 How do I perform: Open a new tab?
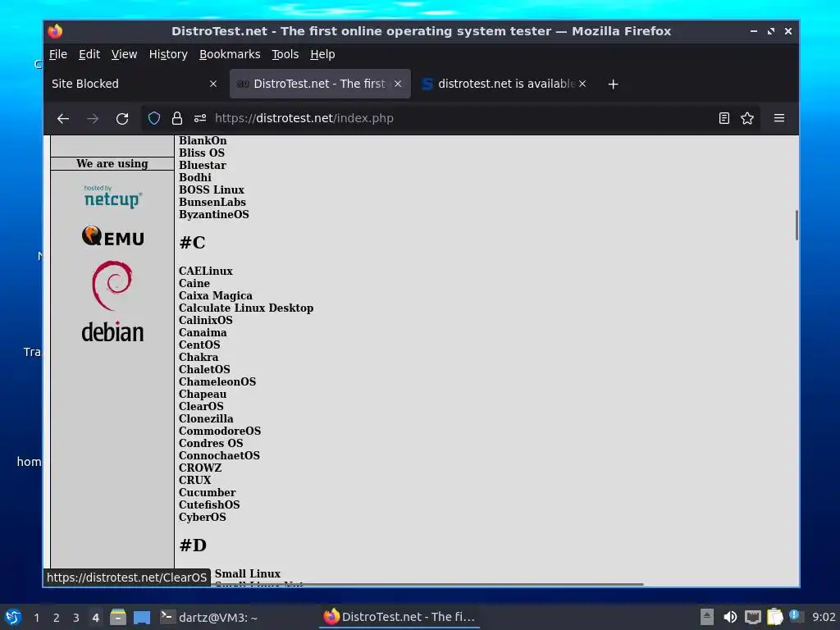click(614, 84)
